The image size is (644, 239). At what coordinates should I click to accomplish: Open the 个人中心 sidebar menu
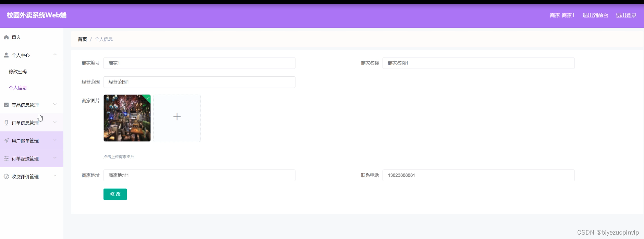point(32,55)
